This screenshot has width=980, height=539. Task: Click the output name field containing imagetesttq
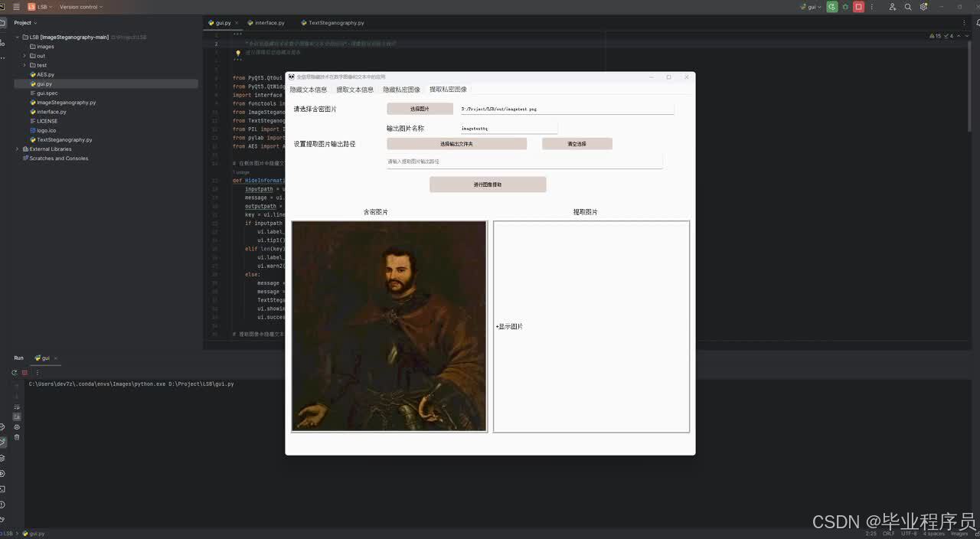click(508, 128)
